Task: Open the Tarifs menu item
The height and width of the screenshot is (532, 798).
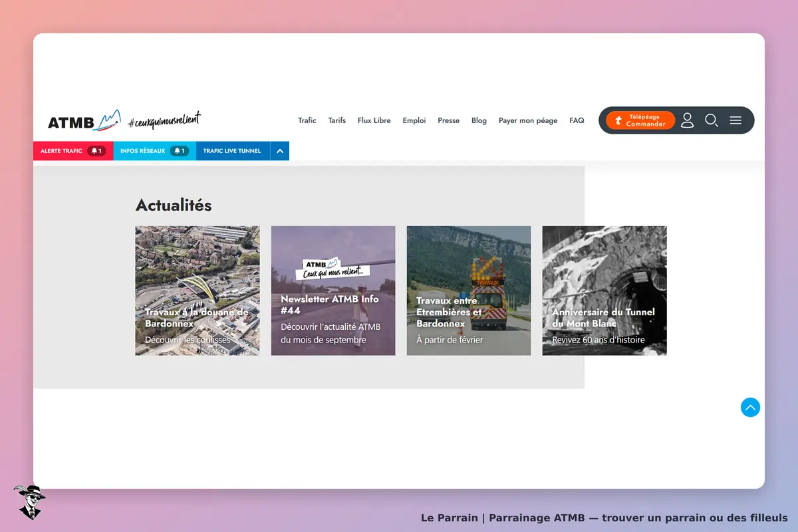Action: 337,120
